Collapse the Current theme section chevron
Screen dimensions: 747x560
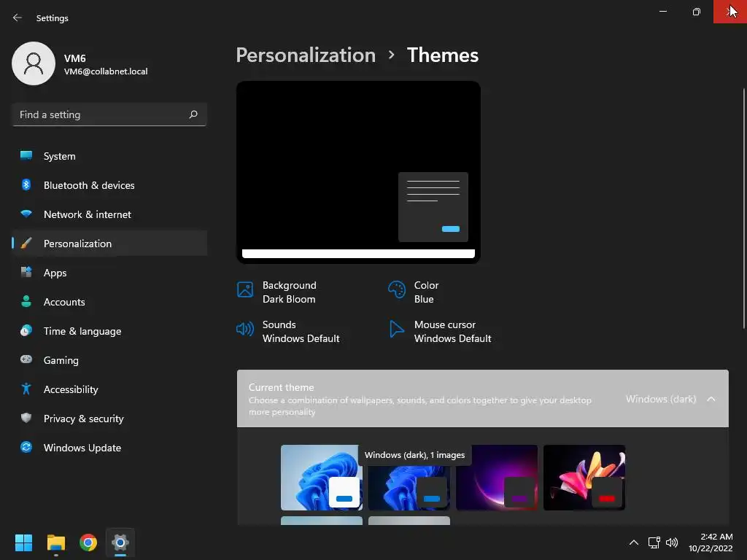[711, 399]
